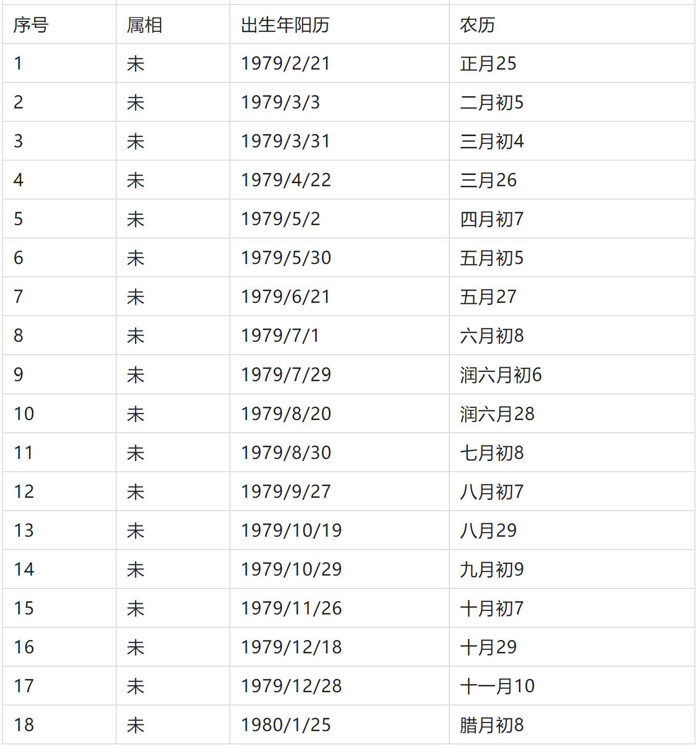Click the 出生年阳历 column header

click(x=339, y=25)
